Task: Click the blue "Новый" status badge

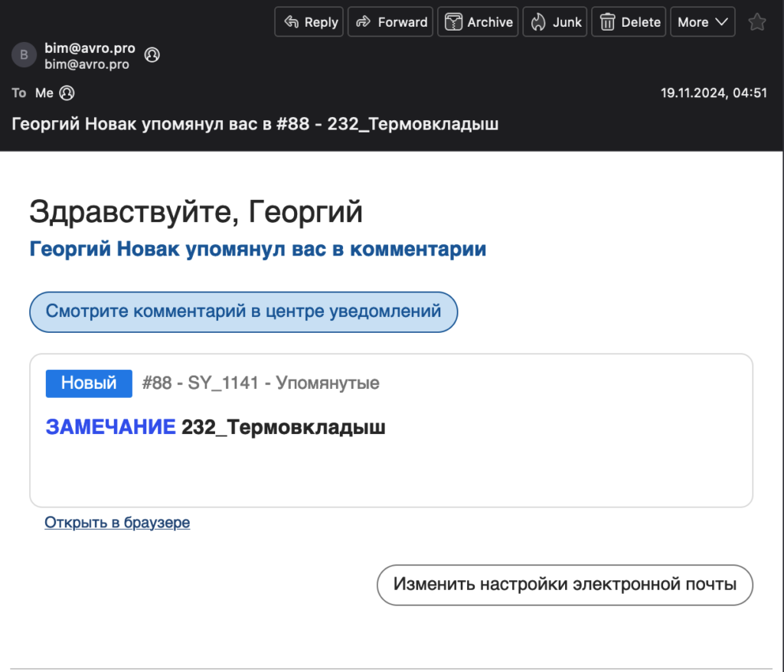Action: pos(89,383)
